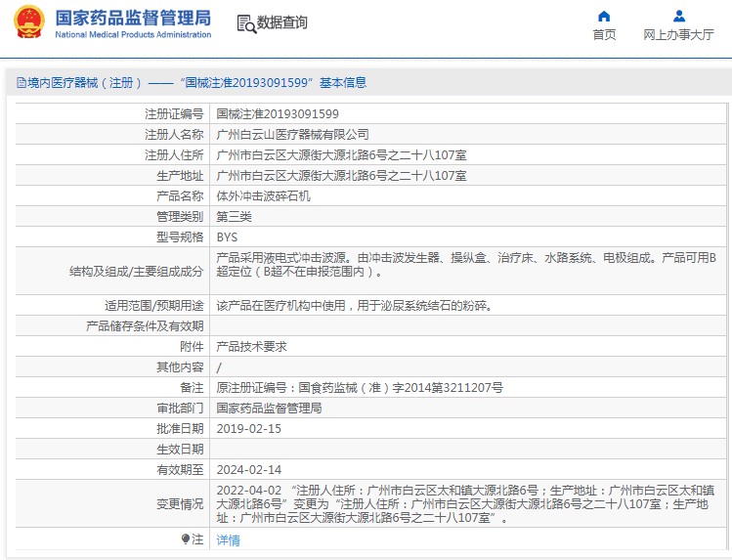Viewport: 732px width, 560px height.
Task: Click the National Medical Products Administration text
Action: 133,34
